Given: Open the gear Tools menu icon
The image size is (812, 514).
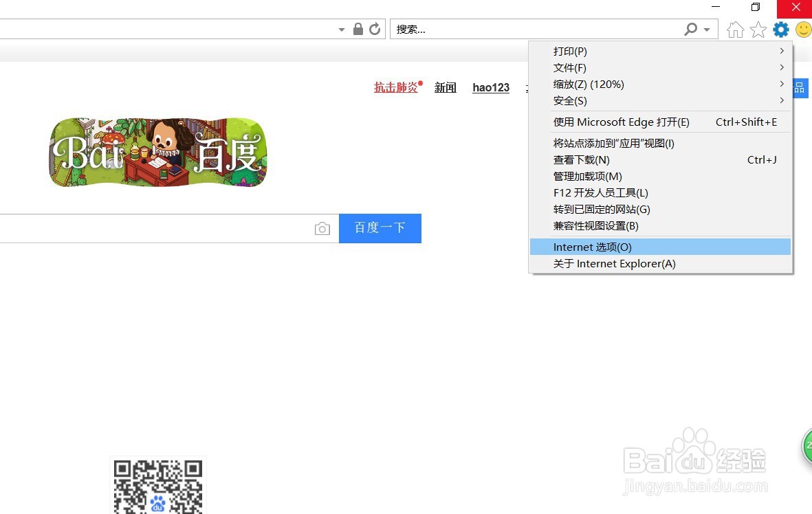Looking at the screenshot, I should (x=780, y=30).
